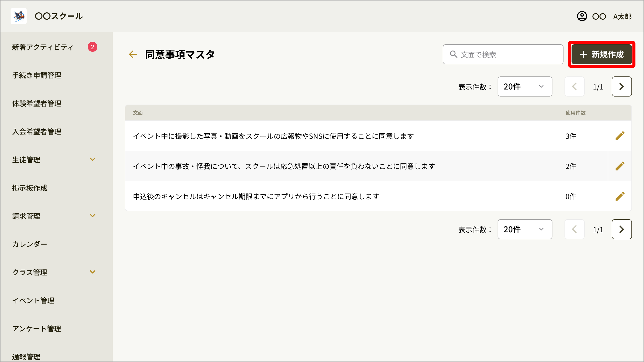644x362 pixels.
Task: Click the bottom 1/1 page indicator
Action: pyautogui.click(x=598, y=230)
